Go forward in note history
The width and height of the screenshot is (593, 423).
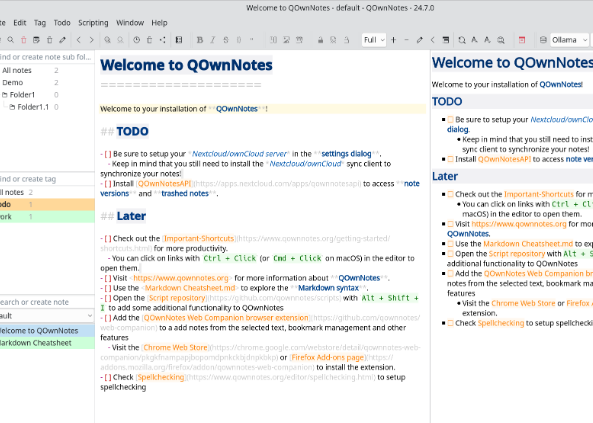[92, 40]
